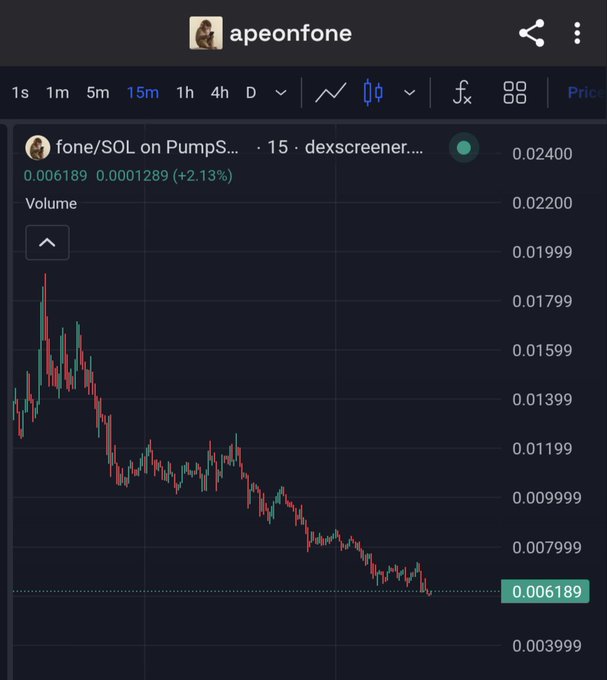Tap the share icon
Viewport: 607px width, 680px height.
[532, 33]
